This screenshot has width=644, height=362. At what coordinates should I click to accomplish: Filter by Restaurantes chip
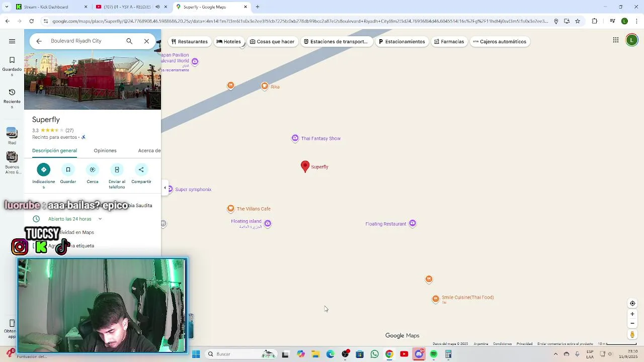189,42
